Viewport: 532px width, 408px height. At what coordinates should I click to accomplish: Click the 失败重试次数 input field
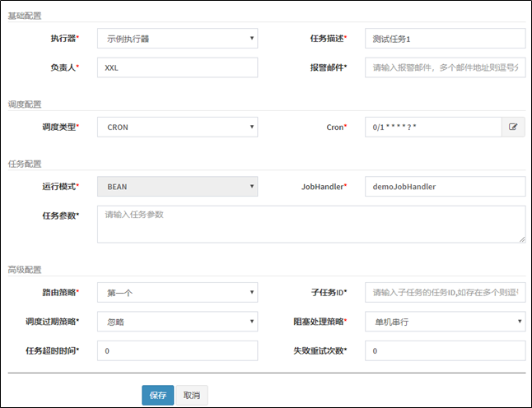445,351
